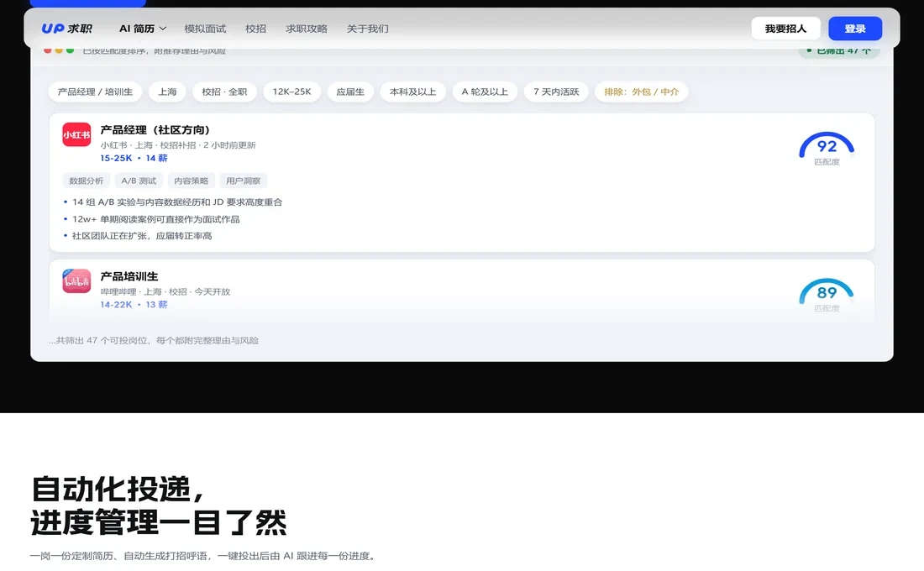Click the 本科及以上 filter chip
924x571 pixels.
pos(413,92)
